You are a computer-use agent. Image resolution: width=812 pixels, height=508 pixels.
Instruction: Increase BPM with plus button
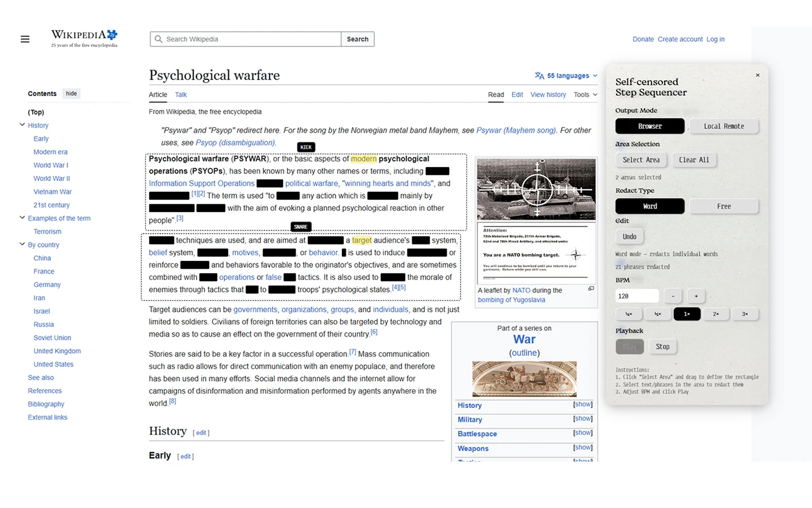tap(696, 296)
